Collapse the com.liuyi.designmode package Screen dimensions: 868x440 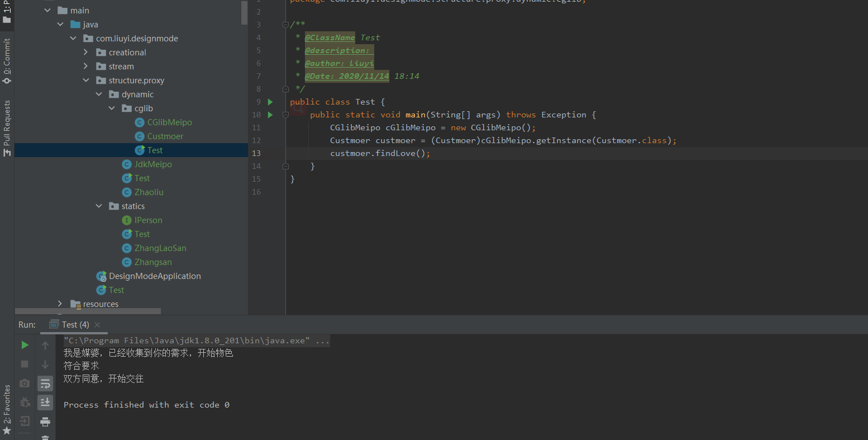click(73, 39)
